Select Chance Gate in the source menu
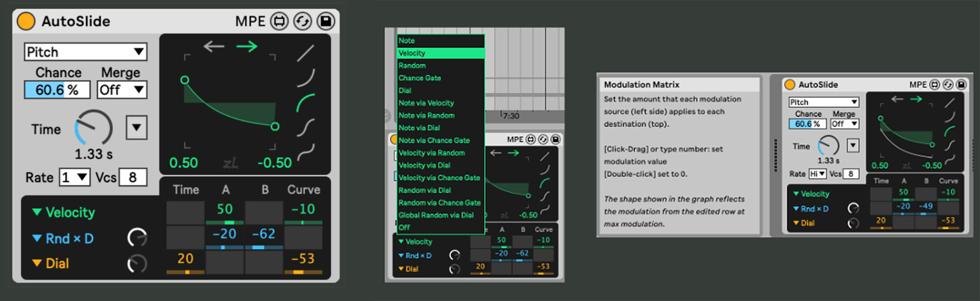Screen dimensions: 980x301 click(x=441, y=78)
